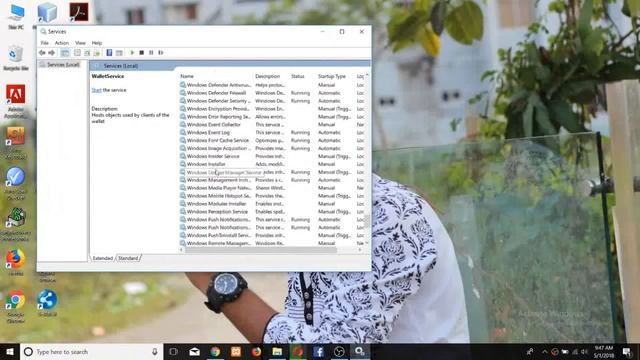Open the Action menu

(x=62, y=43)
